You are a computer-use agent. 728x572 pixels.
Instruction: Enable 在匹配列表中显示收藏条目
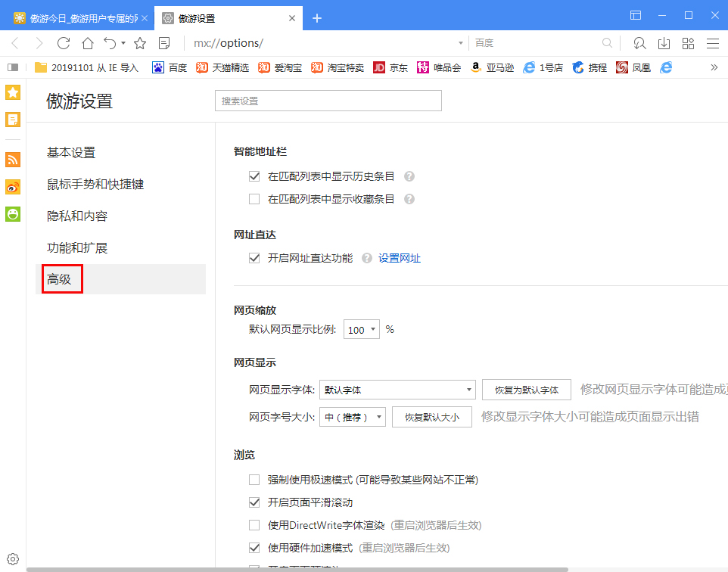click(254, 199)
